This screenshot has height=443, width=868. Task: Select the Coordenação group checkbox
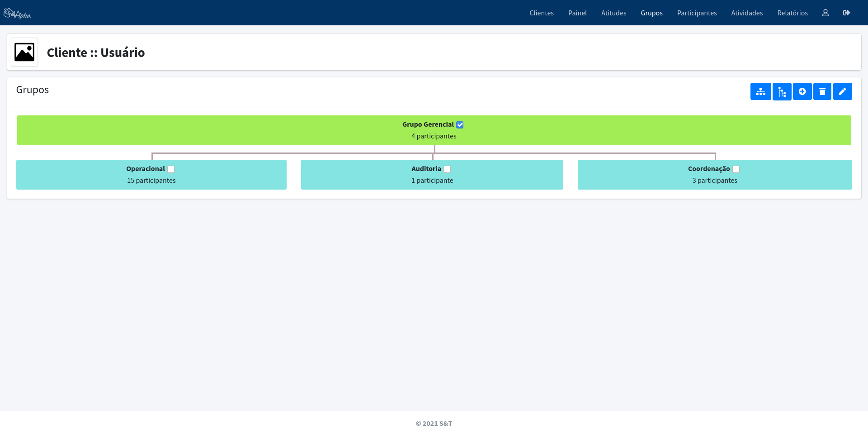point(736,169)
